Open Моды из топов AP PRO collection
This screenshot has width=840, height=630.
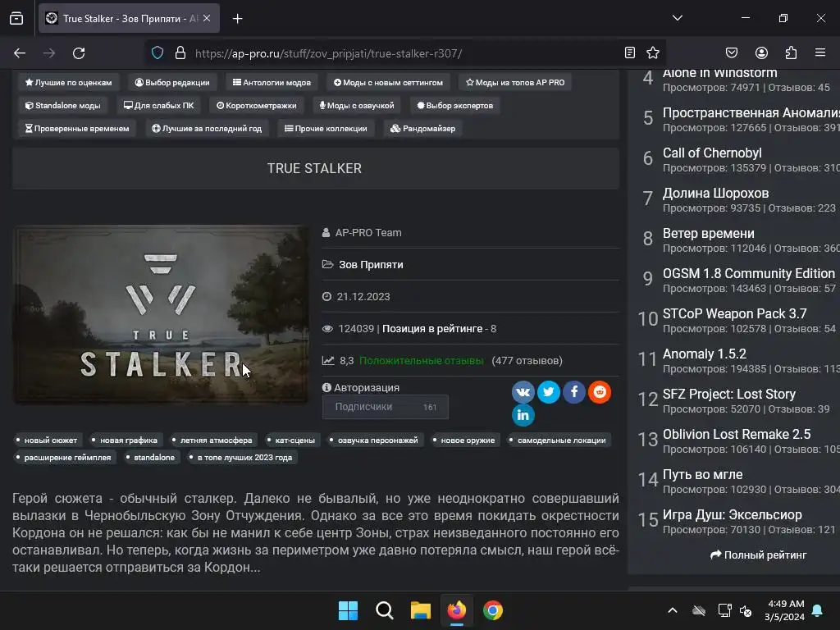(x=515, y=83)
